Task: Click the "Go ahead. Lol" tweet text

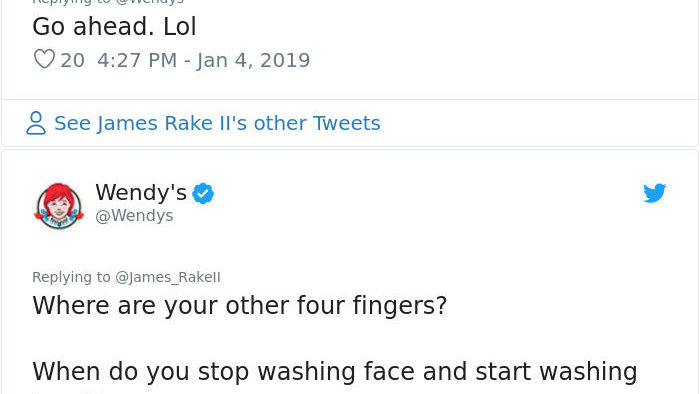Action: pos(114,26)
